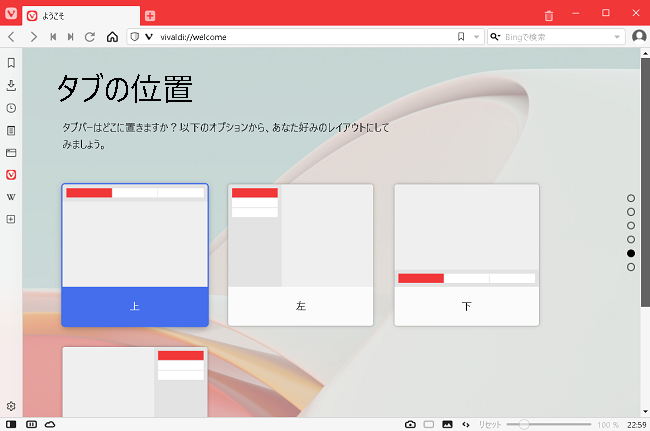Viewport: 650px width, 431px height.
Task: Focus the Bing search field
Action: coord(558,37)
